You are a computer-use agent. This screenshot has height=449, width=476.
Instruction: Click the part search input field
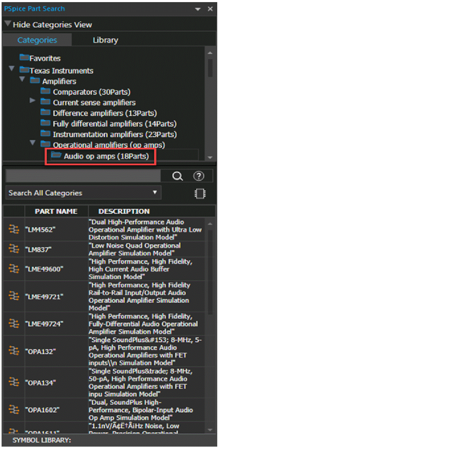pos(83,176)
